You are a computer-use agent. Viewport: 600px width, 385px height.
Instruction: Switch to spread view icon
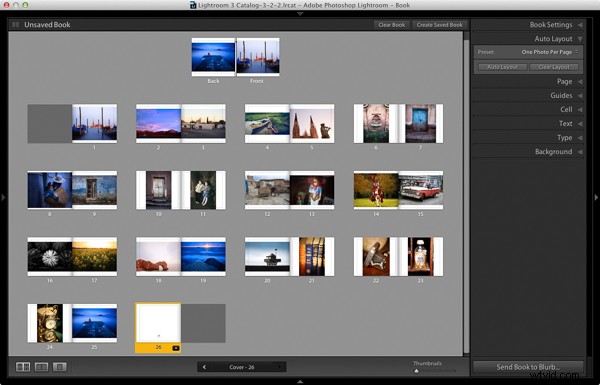point(41,367)
